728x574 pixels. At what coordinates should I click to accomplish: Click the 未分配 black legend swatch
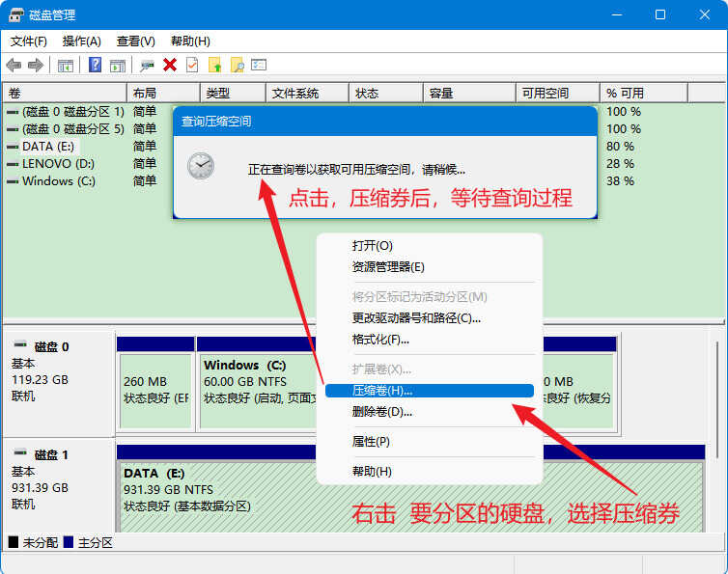click(x=14, y=542)
